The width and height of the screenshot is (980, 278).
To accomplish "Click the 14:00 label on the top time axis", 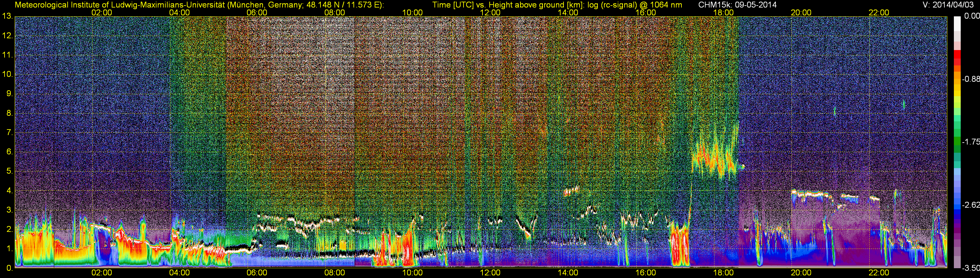I will [x=568, y=12].
